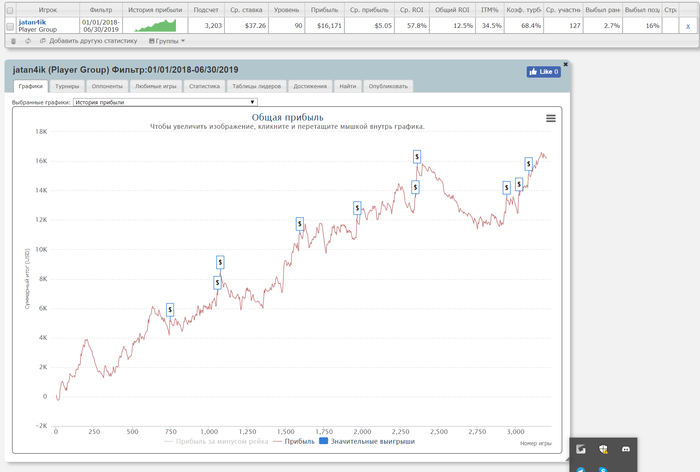This screenshot has height=472, width=700.
Task: Sort by 'Ср. прибыль' column header
Action: pos(369,10)
